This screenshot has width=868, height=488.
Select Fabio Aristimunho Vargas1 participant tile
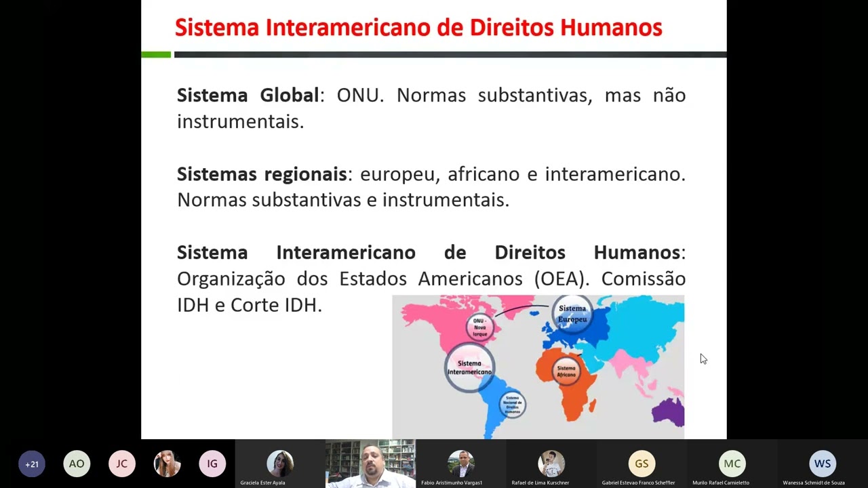[461, 464]
